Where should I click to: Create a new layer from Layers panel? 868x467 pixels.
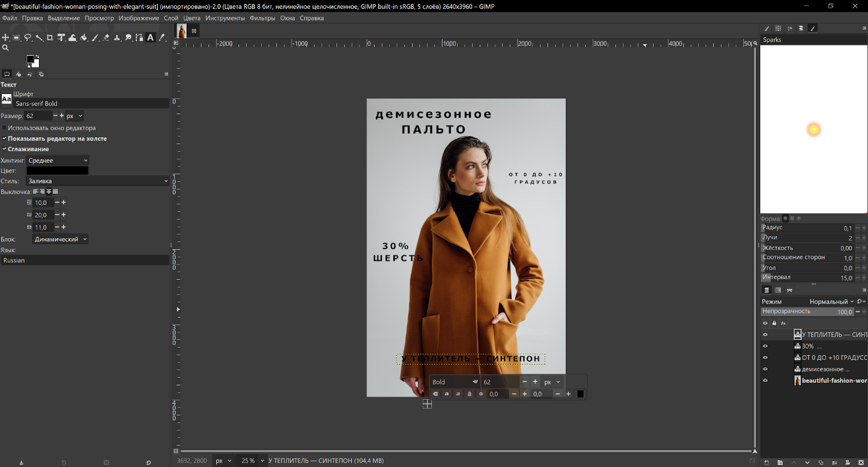(x=767, y=463)
